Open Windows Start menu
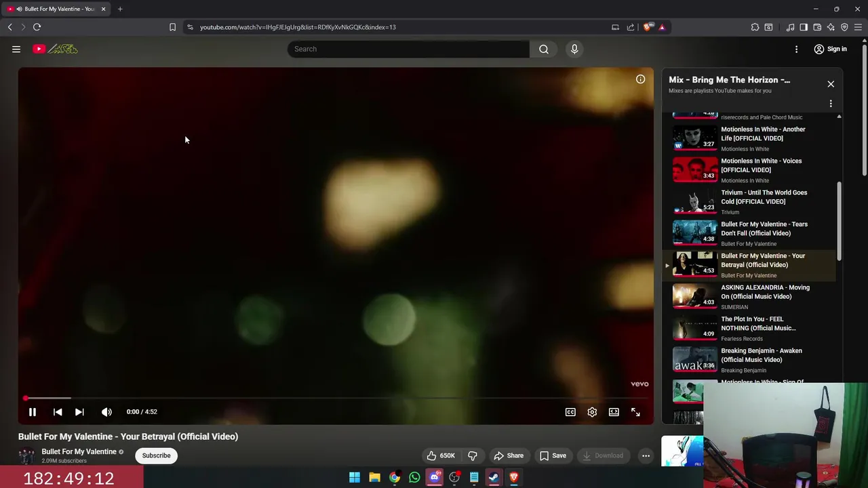This screenshot has width=868, height=488. 355,477
